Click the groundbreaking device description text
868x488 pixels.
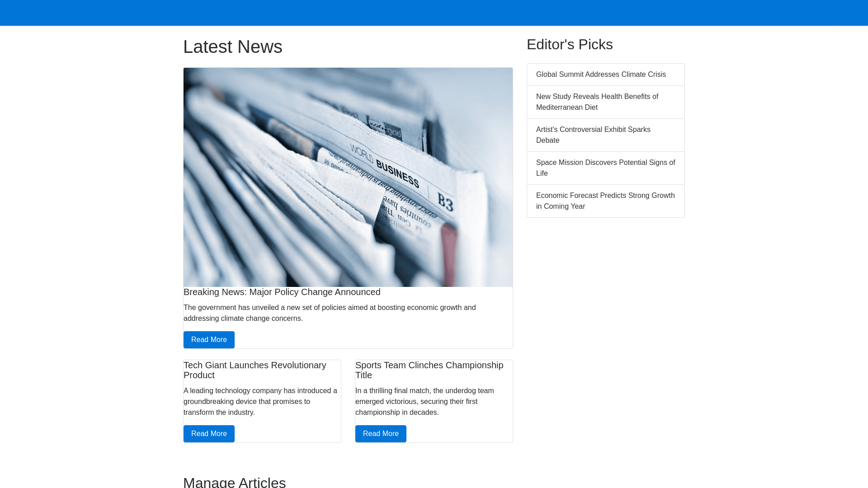(x=260, y=402)
